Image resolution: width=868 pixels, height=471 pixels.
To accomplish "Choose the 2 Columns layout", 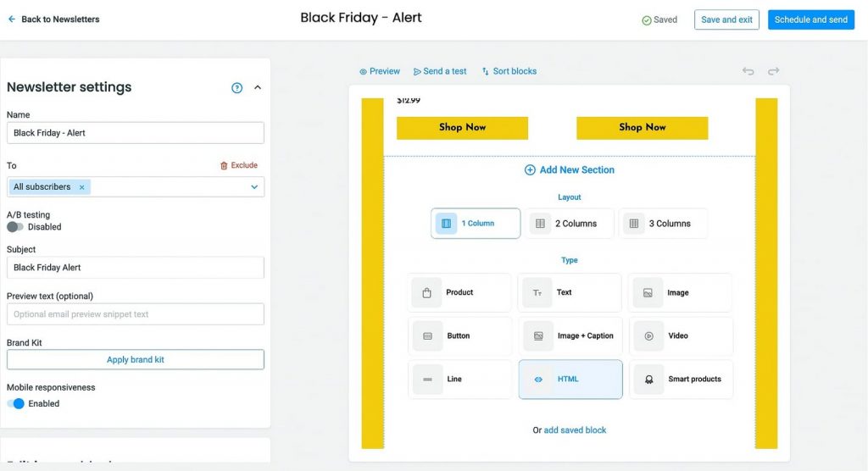I will tap(569, 223).
